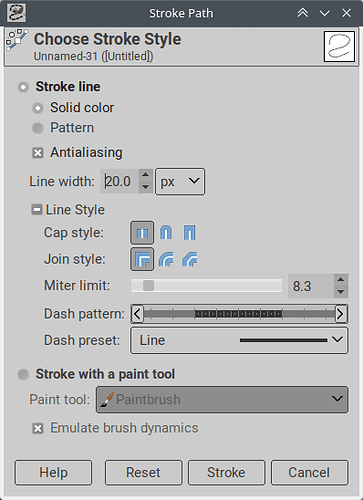Click the path tool icon beside heading
Screen dimensions: 363x500
point(17,40)
